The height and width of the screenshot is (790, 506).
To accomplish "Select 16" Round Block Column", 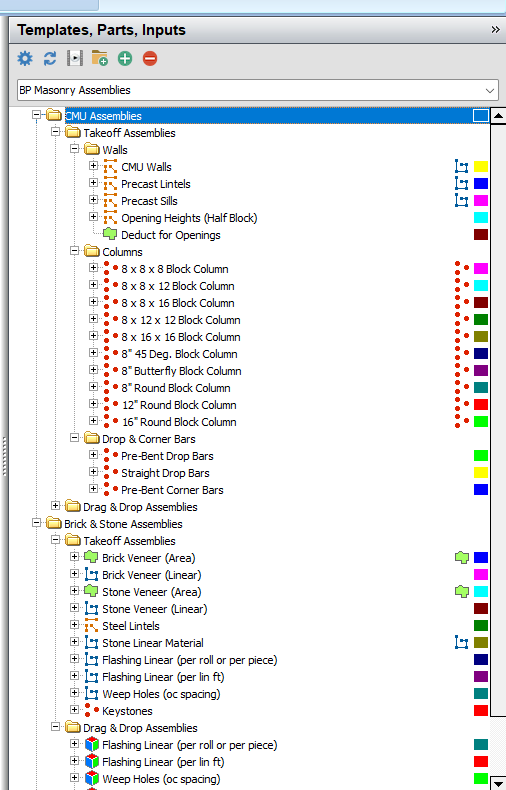I will pos(179,422).
